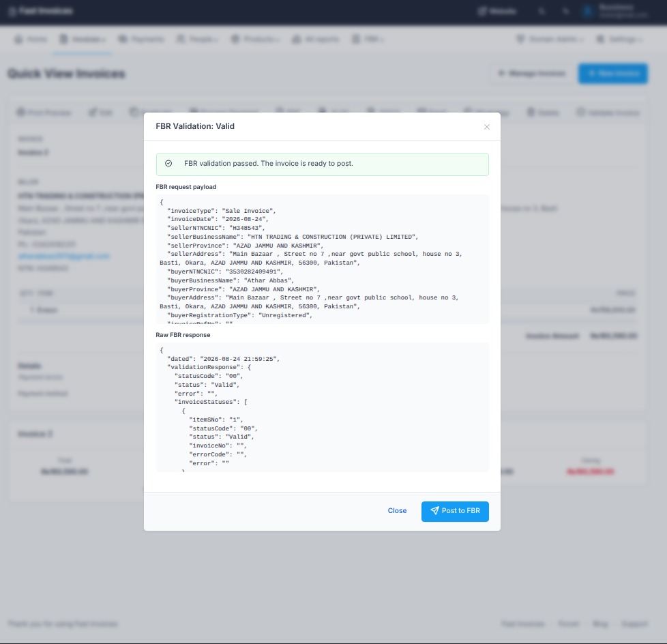Select the 'dated' timestamp line in the response
The width and height of the screenshot is (667, 644).
223,359
